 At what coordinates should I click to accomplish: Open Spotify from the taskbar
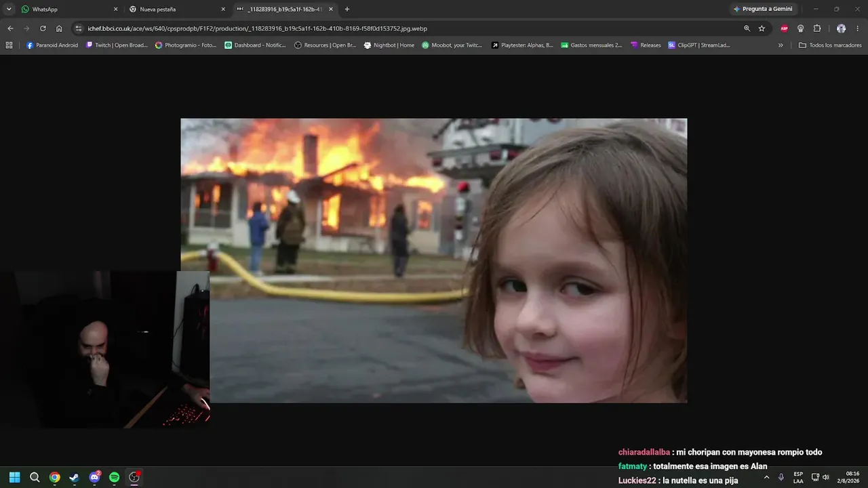tap(114, 477)
